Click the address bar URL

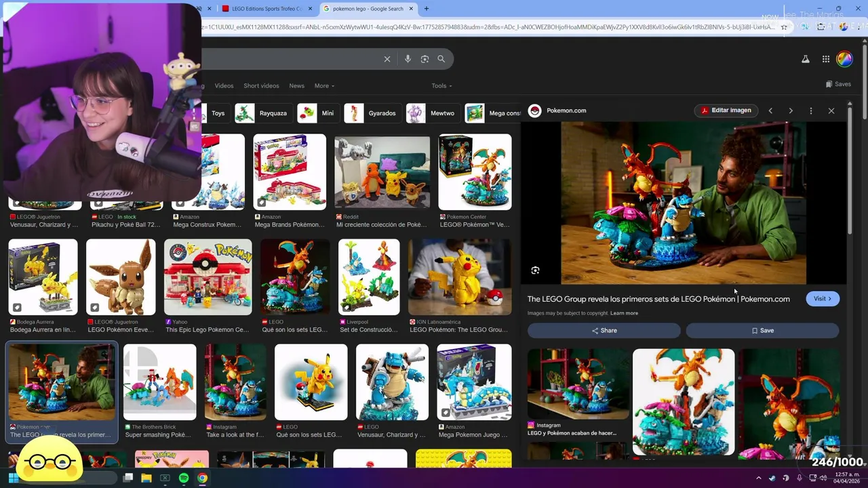click(488, 27)
